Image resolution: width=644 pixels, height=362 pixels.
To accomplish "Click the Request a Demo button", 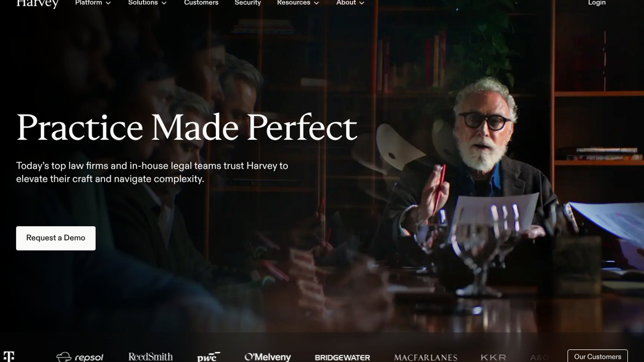I will pos(56,238).
